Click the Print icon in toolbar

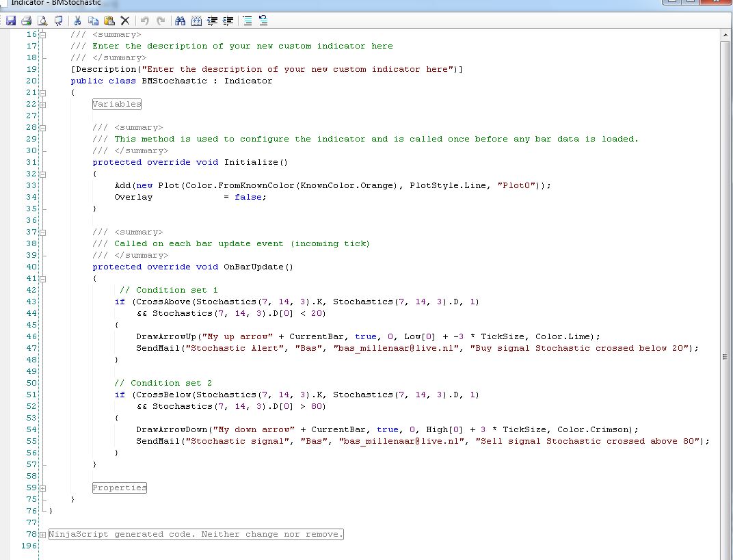(x=27, y=21)
